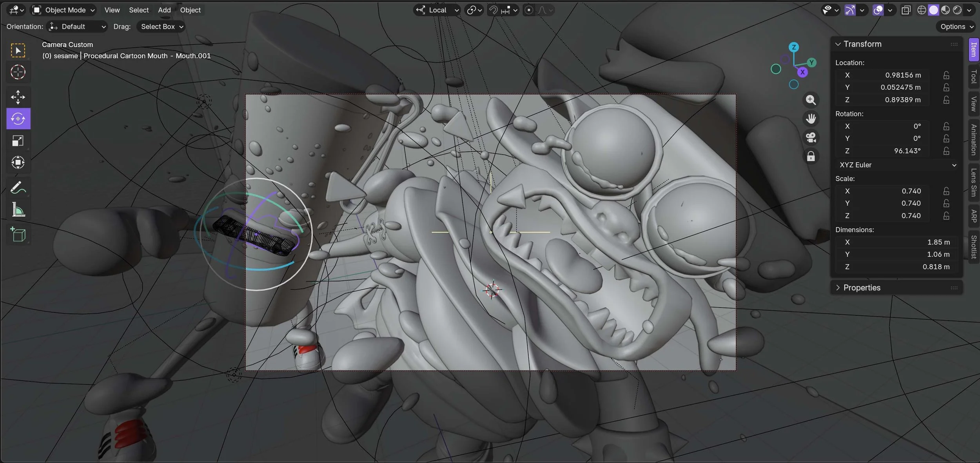Image resolution: width=980 pixels, height=463 pixels.
Task: Toggle lock camera to view padlock
Action: 811,157
